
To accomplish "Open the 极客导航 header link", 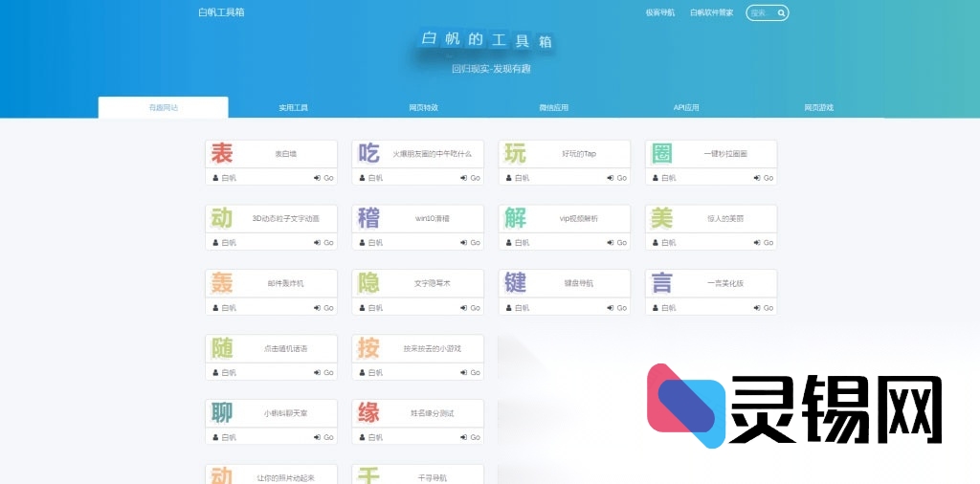I will tap(660, 12).
